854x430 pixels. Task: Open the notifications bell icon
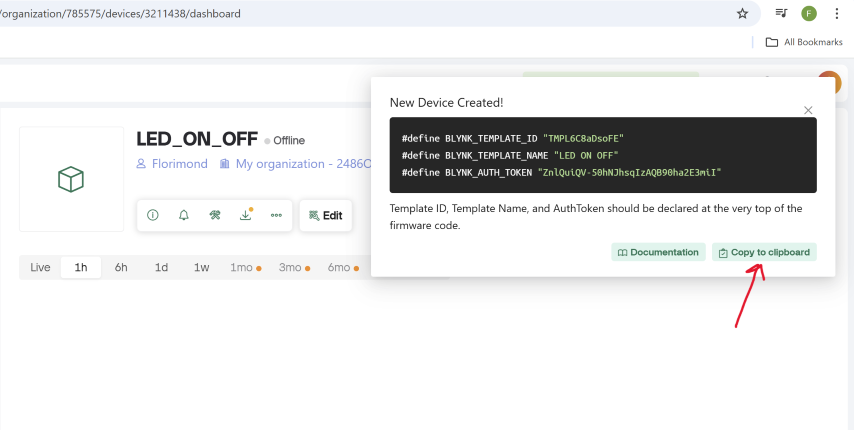[184, 216]
